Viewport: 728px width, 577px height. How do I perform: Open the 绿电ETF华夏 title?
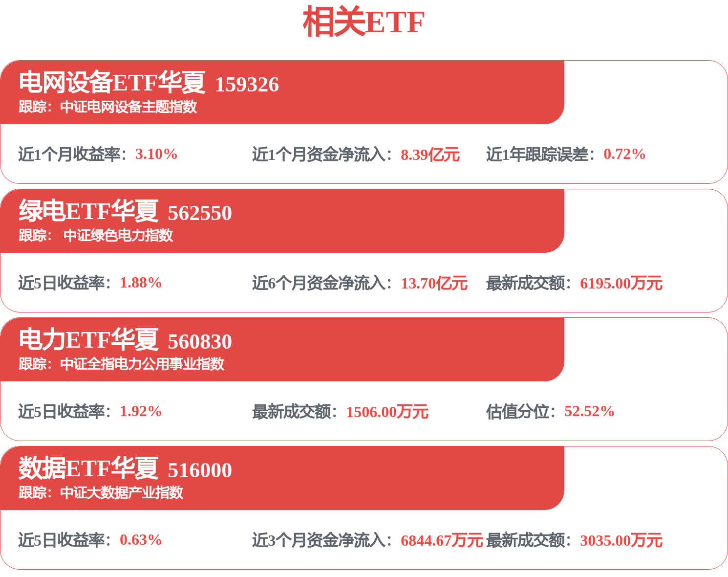[88, 211]
